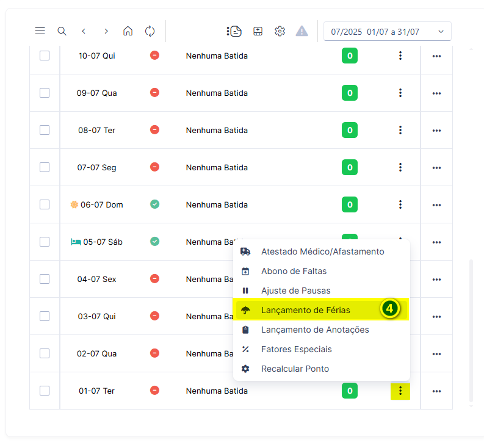
Task: Tick checkbox for 06-07 Dom row
Action: pos(45,204)
